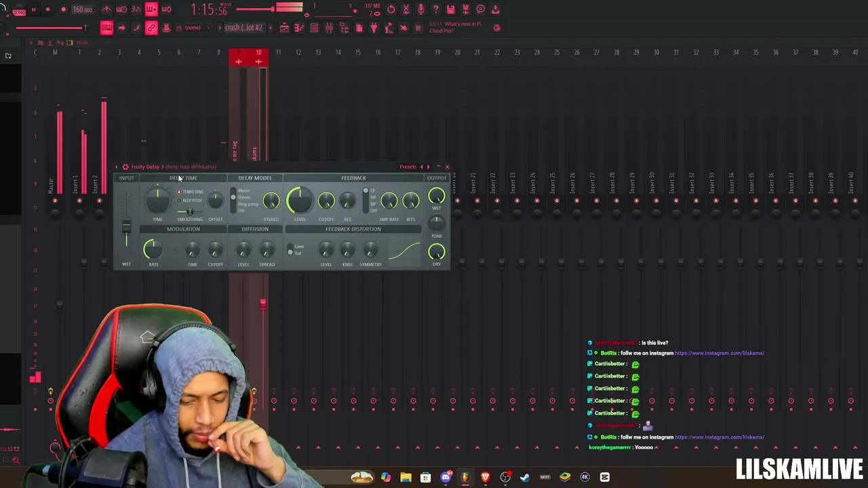Arm the record button

[63, 9]
